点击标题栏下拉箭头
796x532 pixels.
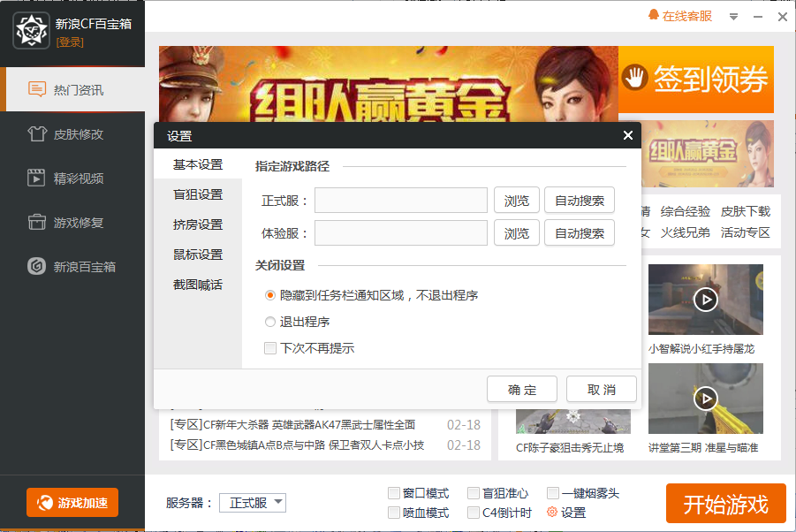pyautogui.click(x=734, y=16)
